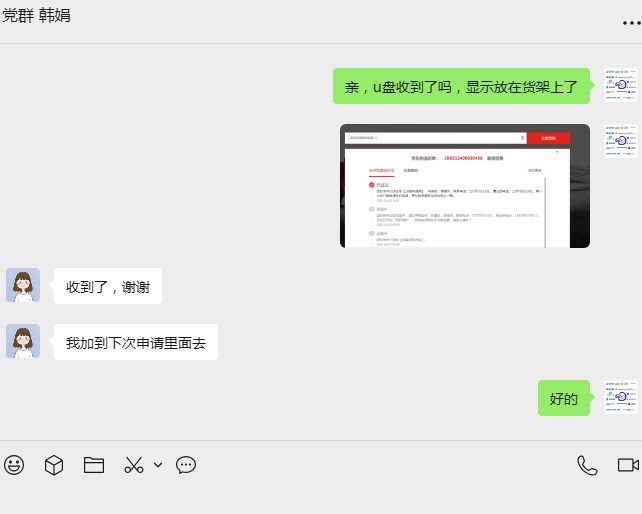Start a video call with camera icon
Image resolution: width=642 pixels, height=514 pixels.
click(x=627, y=465)
